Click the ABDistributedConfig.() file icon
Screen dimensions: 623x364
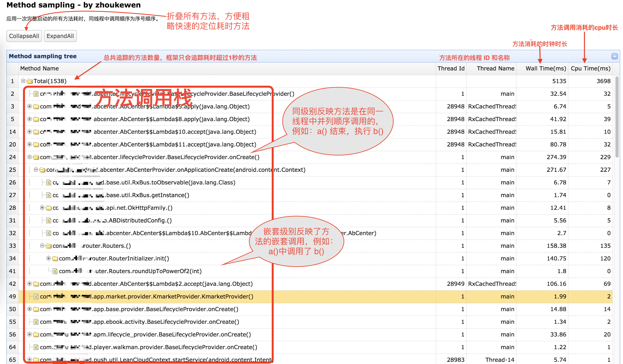click(x=49, y=220)
